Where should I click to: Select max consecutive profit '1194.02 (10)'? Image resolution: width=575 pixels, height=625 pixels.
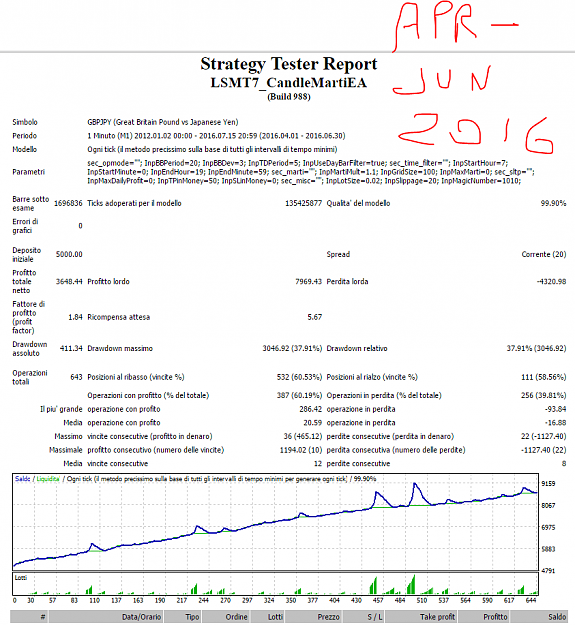[301, 450]
